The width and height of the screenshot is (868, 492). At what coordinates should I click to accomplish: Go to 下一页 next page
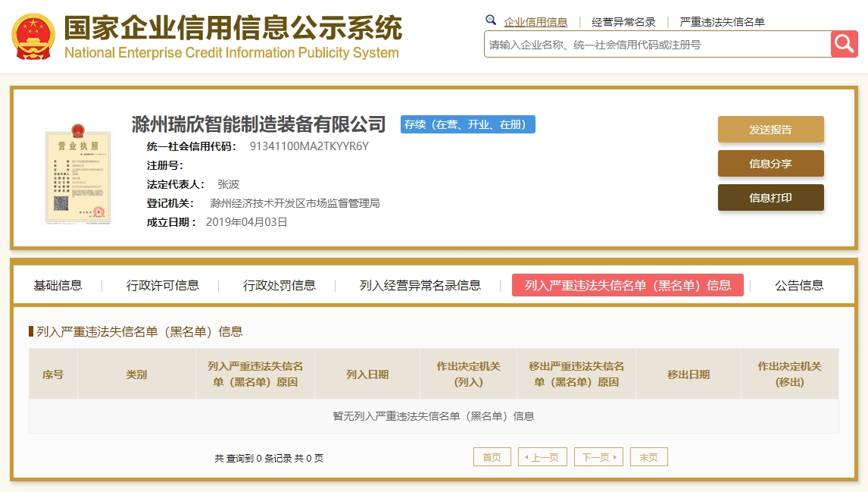(x=599, y=457)
